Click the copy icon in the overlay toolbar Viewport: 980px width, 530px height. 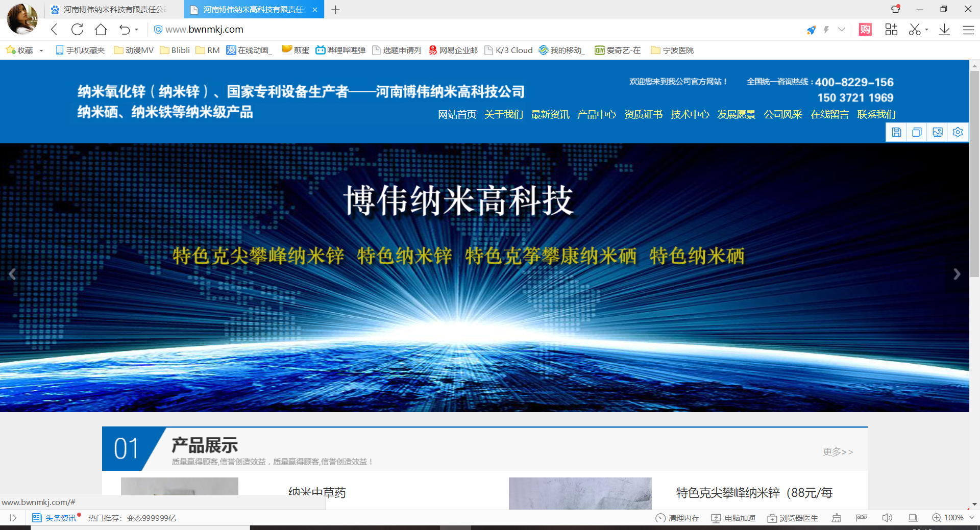(917, 132)
